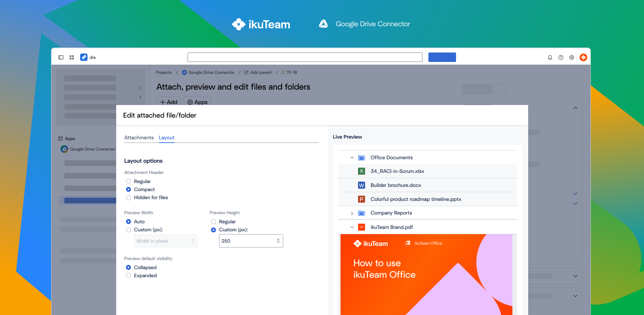
Task: Open the settings gear in the top bar
Action: pos(572,57)
